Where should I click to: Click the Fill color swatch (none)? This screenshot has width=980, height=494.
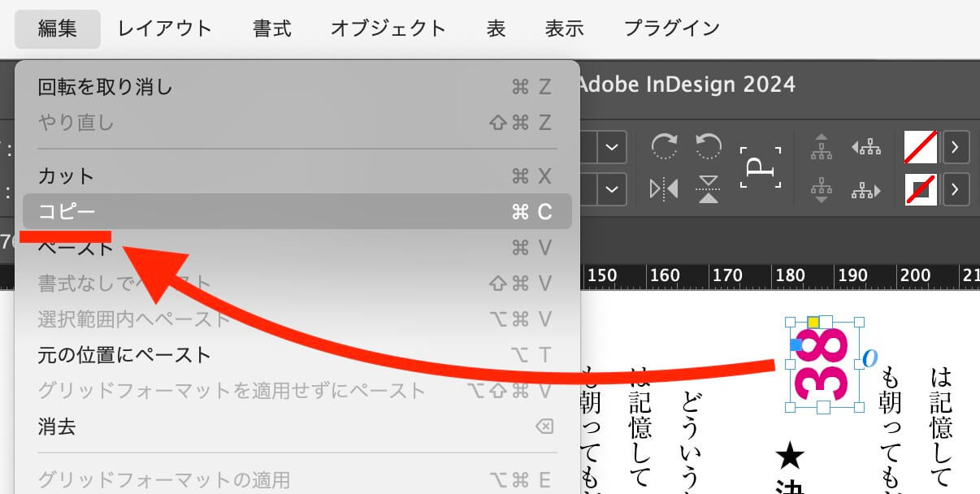tap(921, 148)
